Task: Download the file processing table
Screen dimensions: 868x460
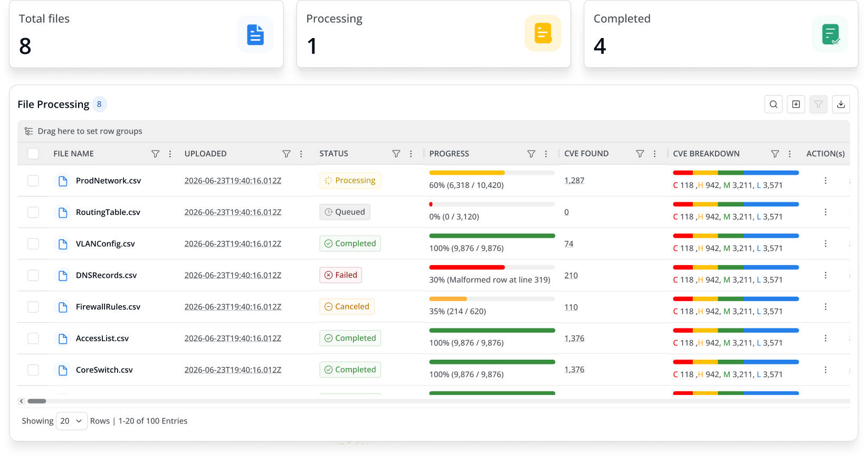Action: tap(841, 105)
